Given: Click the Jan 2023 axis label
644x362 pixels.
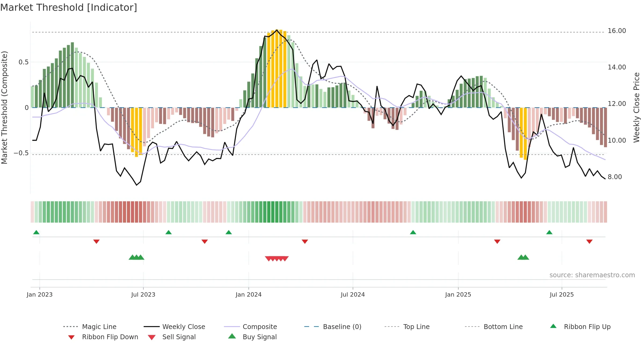Looking at the screenshot, I should click(x=39, y=294).
